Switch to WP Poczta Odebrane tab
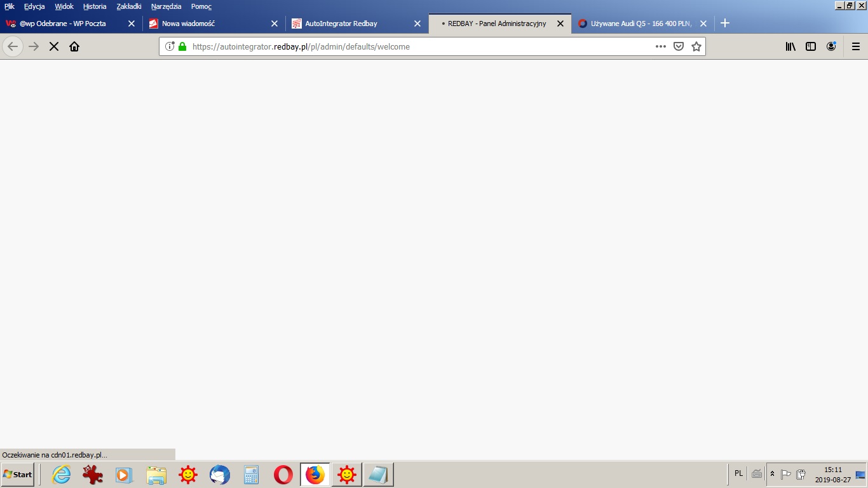 pos(62,24)
